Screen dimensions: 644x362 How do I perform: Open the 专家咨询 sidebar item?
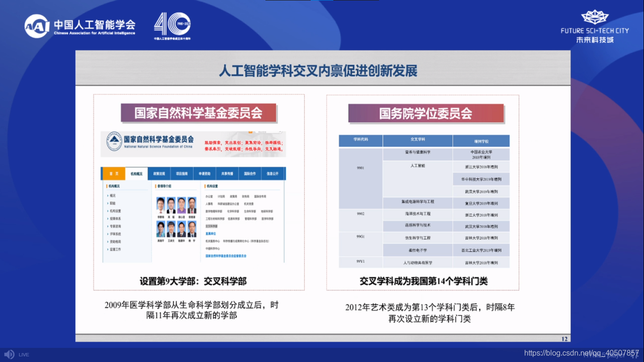115,226
